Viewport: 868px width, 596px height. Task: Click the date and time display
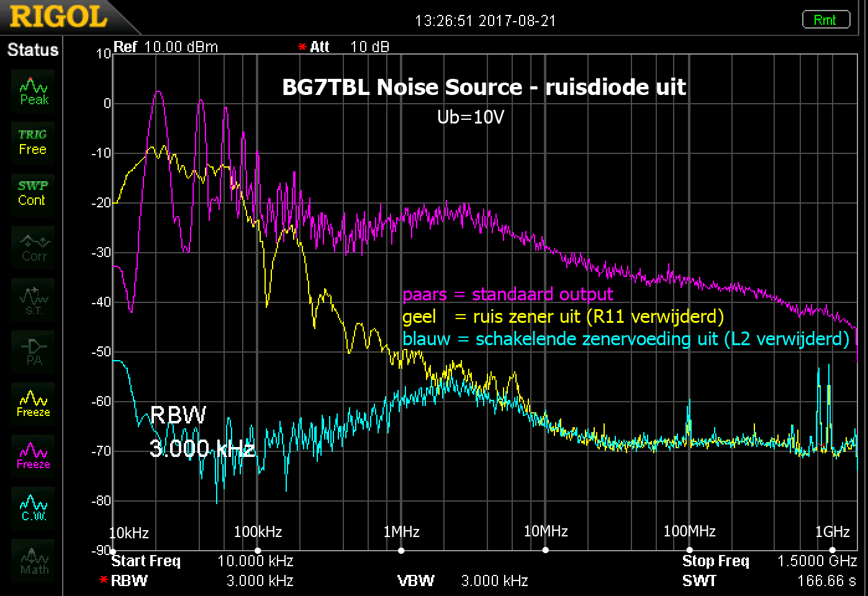485,20
